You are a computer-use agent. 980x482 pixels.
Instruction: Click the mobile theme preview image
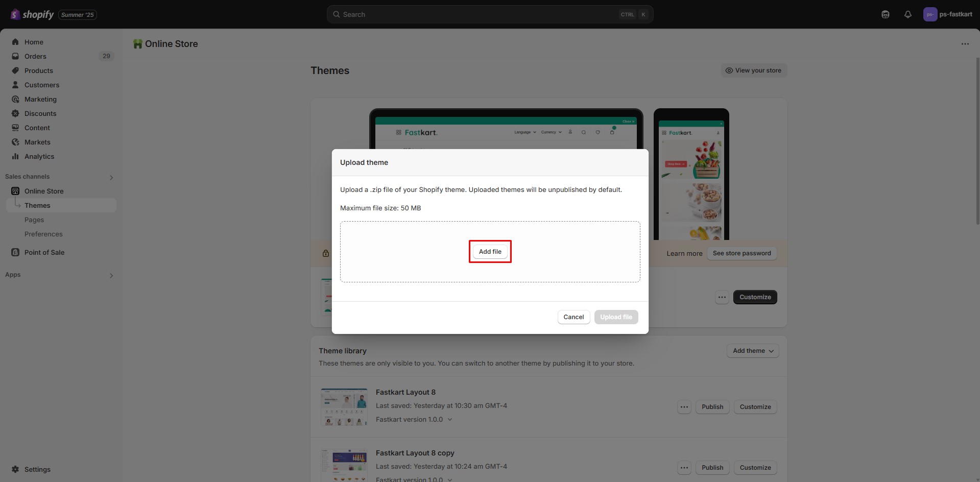(x=691, y=174)
